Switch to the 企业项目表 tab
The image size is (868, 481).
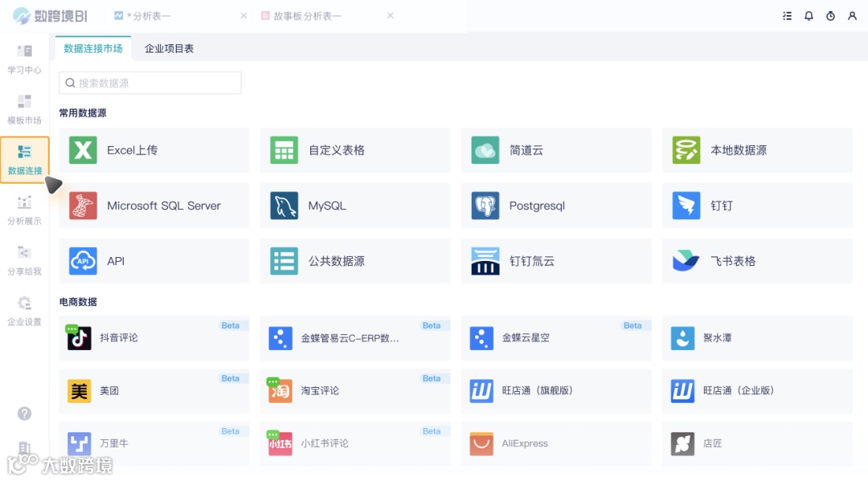coord(169,49)
